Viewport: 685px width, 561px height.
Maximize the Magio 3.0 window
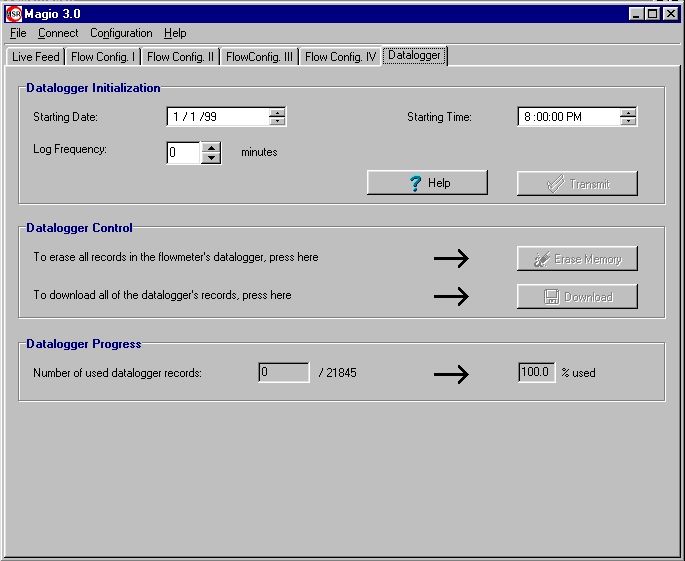pos(653,14)
